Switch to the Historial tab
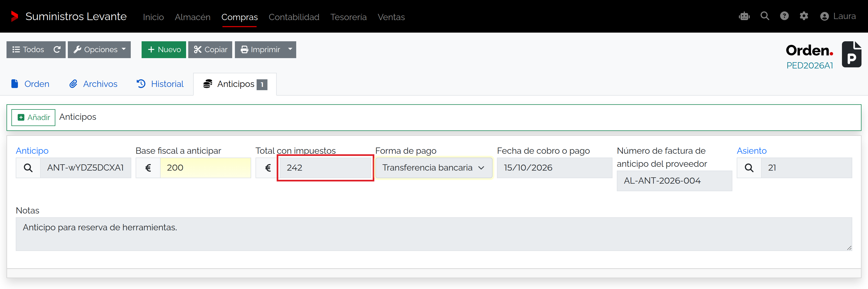868x289 pixels. click(160, 84)
